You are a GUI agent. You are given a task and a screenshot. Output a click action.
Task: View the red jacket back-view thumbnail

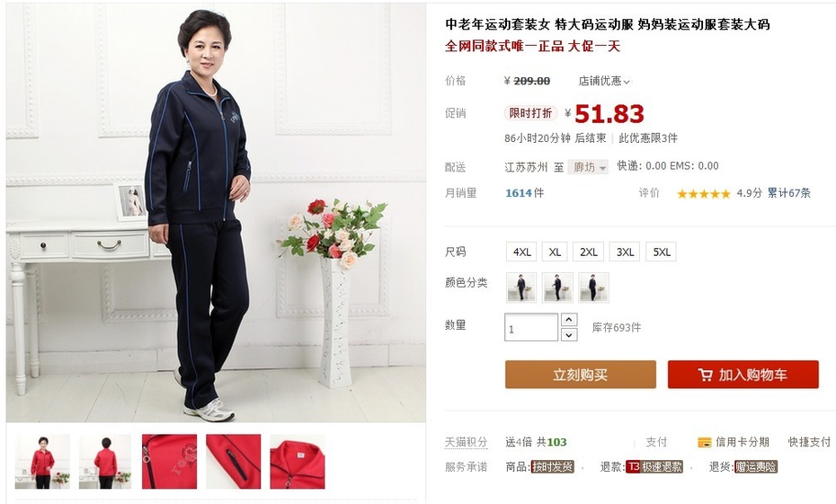pos(105,462)
